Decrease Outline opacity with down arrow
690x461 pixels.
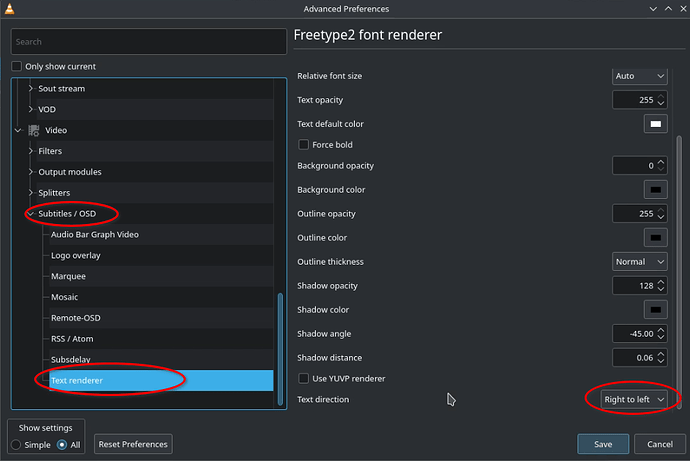661,217
